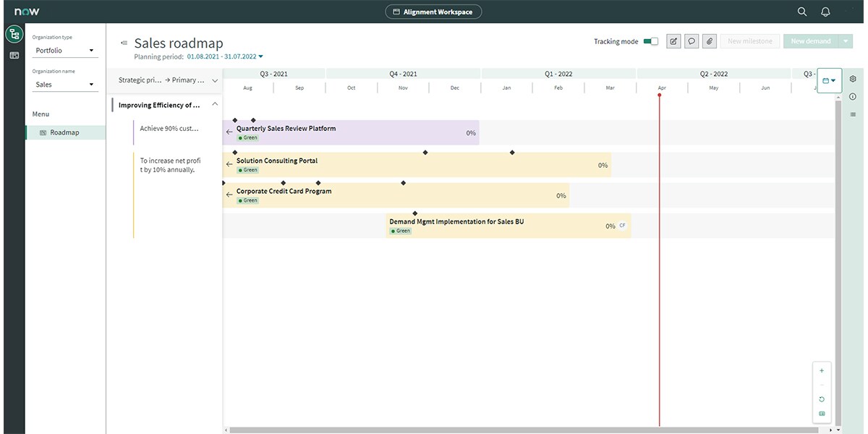Click the attachments paperclip icon

[x=710, y=41]
